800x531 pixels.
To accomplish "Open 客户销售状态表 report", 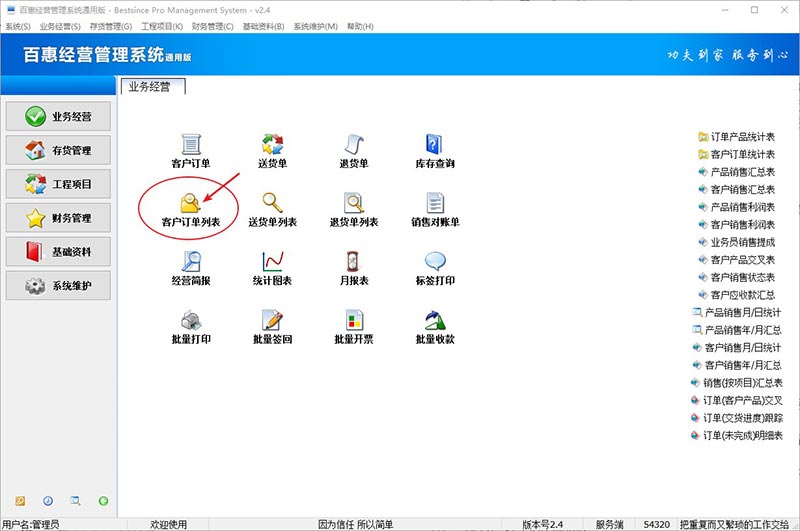I will coord(736,277).
